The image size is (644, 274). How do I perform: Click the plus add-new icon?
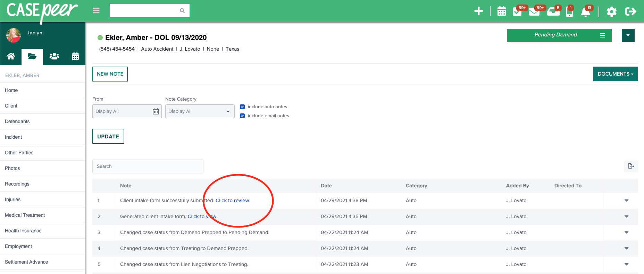[x=478, y=11]
